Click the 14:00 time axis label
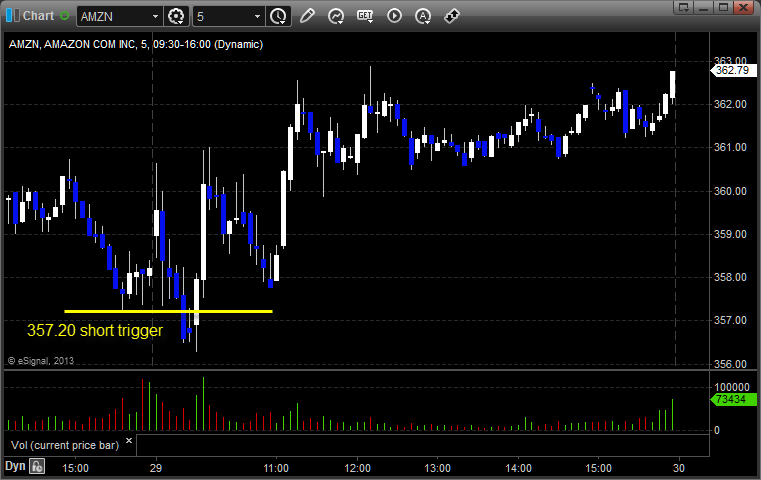Viewport: 761px width, 480px height. pyautogui.click(x=518, y=468)
